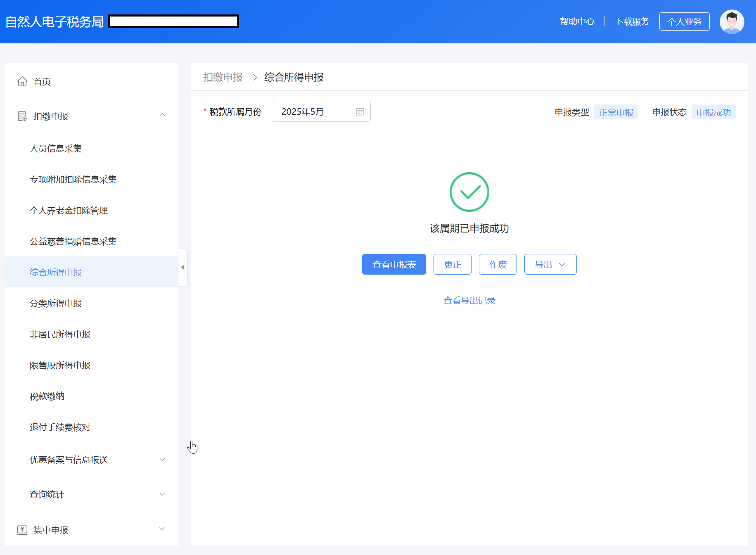Viewport: 756px width, 555px height.
Task: Click the 查看申报表 button
Action: pos(394,264)
